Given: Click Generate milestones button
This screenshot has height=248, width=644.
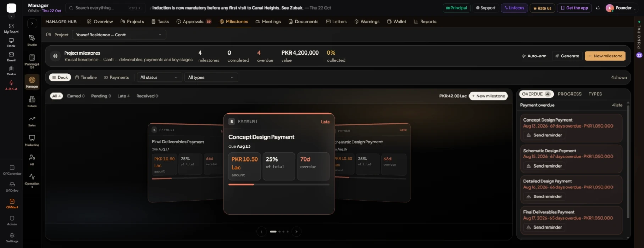Looking at the screenshot, I should coord(567,56).
